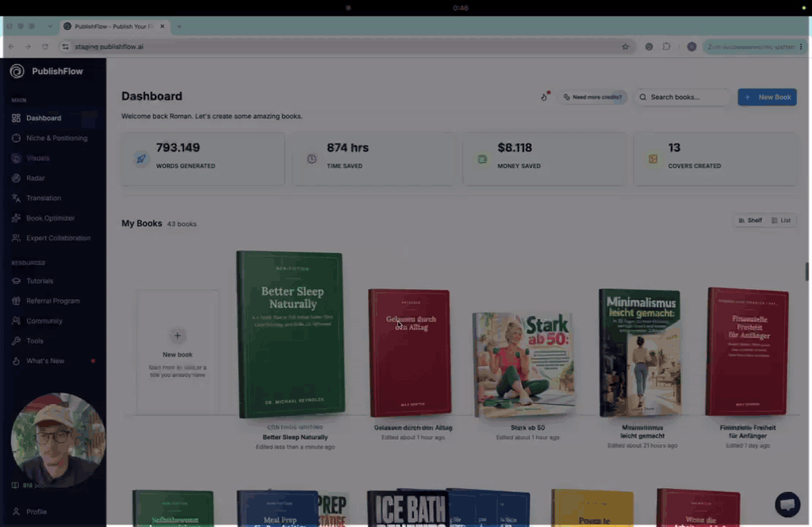812x527 pixels.
Task: Click the Tutorials graduation cap icon
Action: point(16,281)
